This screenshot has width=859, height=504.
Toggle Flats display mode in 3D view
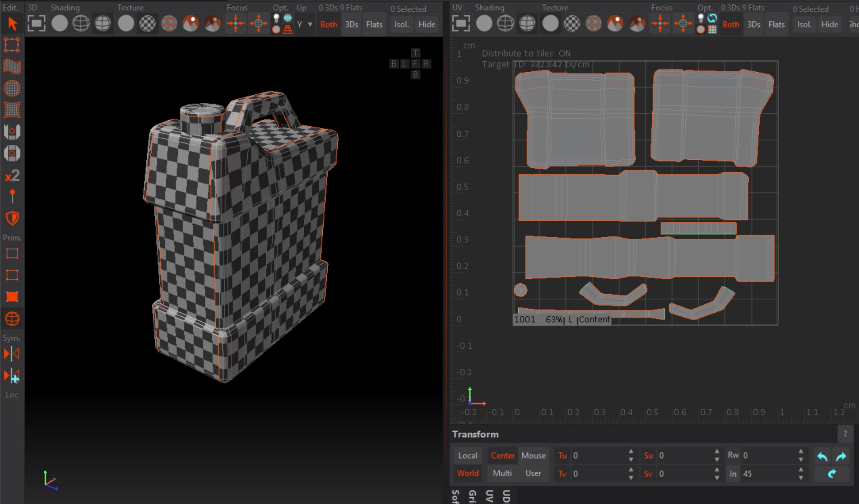pyautogui.click(x=374, y=24)
